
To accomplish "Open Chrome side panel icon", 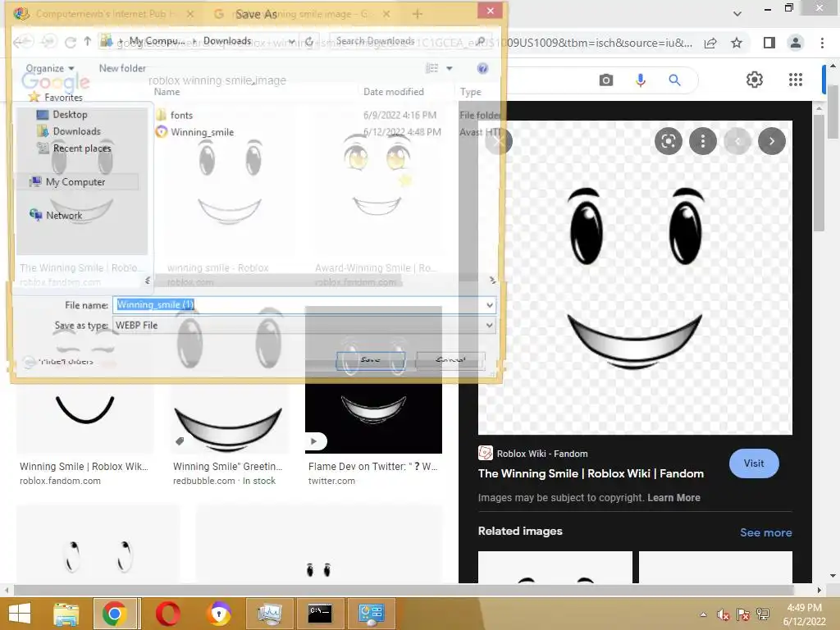I will [769, 43].
